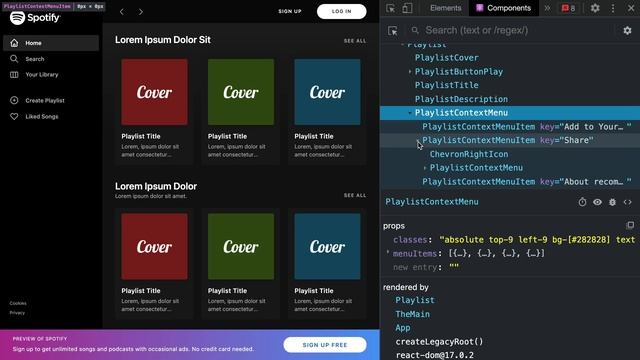Screen dimensions: 640x360
Task: Expand the menuItems prop array
Action: tap(388, 253)
